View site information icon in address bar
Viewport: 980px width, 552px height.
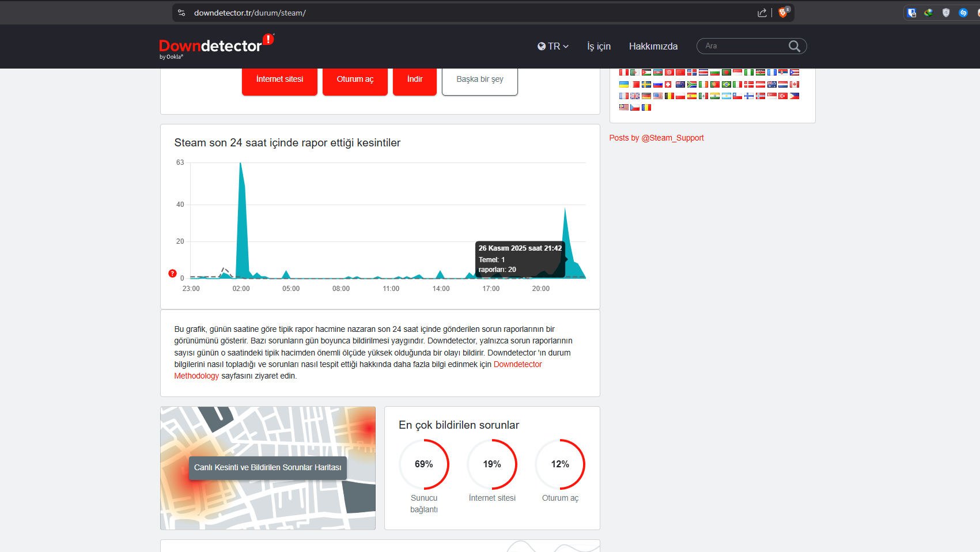point(181,13)
